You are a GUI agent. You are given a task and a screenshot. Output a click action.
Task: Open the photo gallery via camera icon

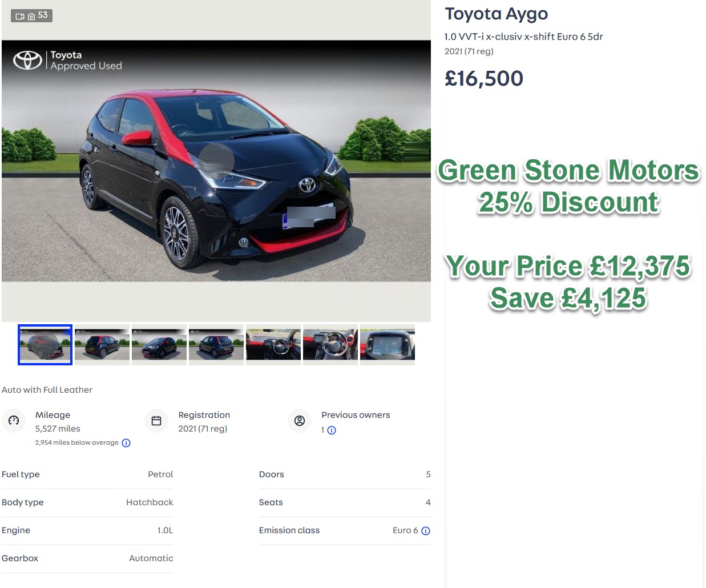pyautogui.click(x=31, y=16)
